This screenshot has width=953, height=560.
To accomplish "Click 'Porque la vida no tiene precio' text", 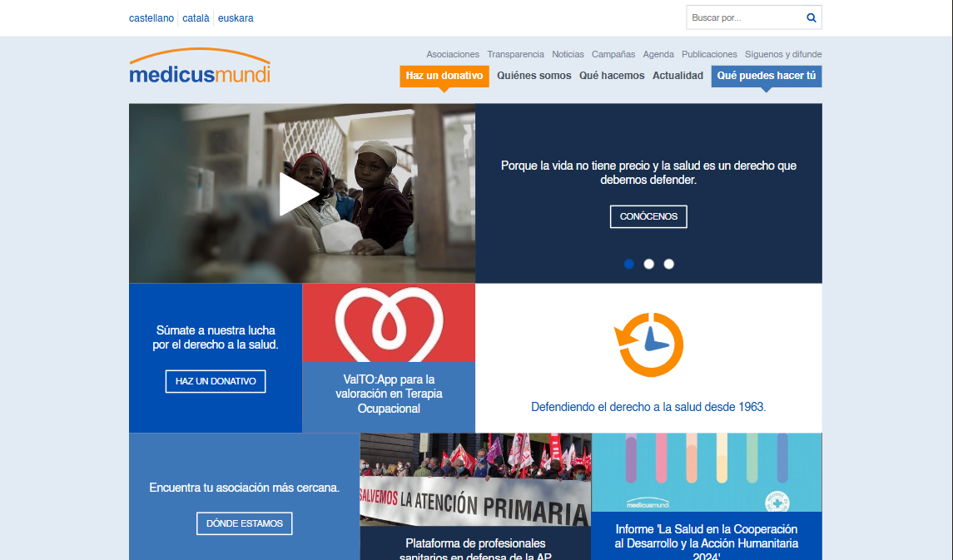I will click(648, 172).
